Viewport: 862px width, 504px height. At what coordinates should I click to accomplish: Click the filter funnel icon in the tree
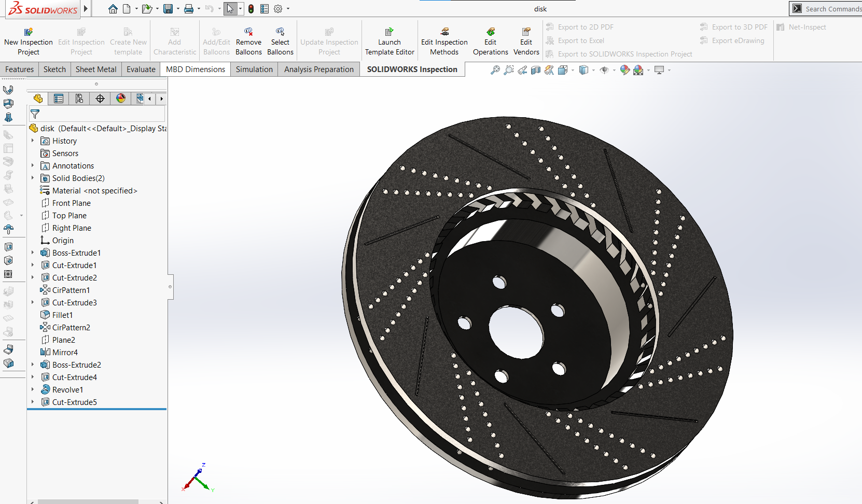[35, 114]
